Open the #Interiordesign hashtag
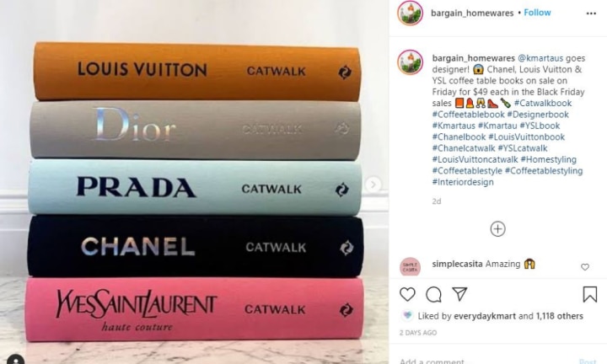The width and height of the screenshot is (607, 364). click(x=463, y=182)
